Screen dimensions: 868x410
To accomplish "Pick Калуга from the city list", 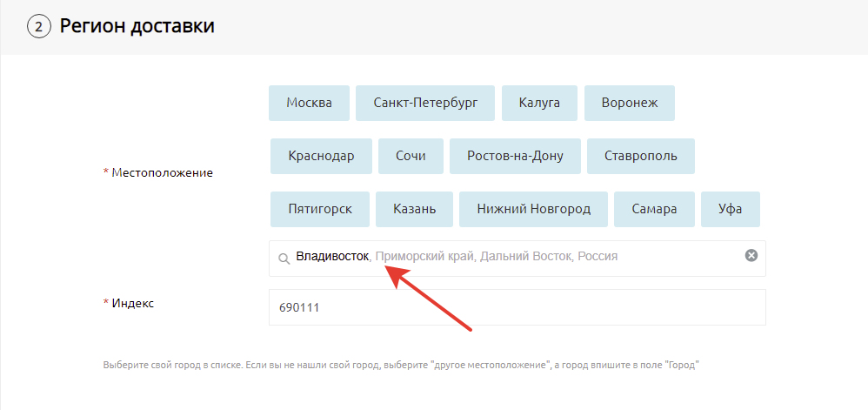I will point(539,103).
